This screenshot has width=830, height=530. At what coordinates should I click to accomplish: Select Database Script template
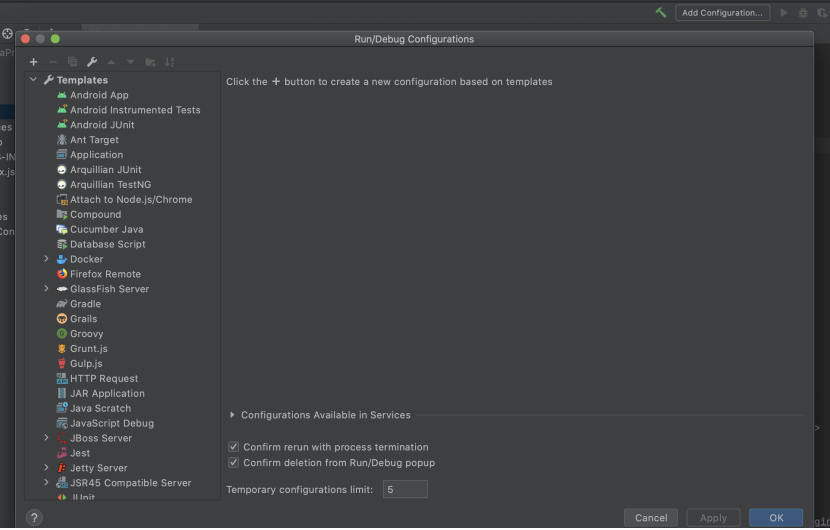tap(107, 245)
